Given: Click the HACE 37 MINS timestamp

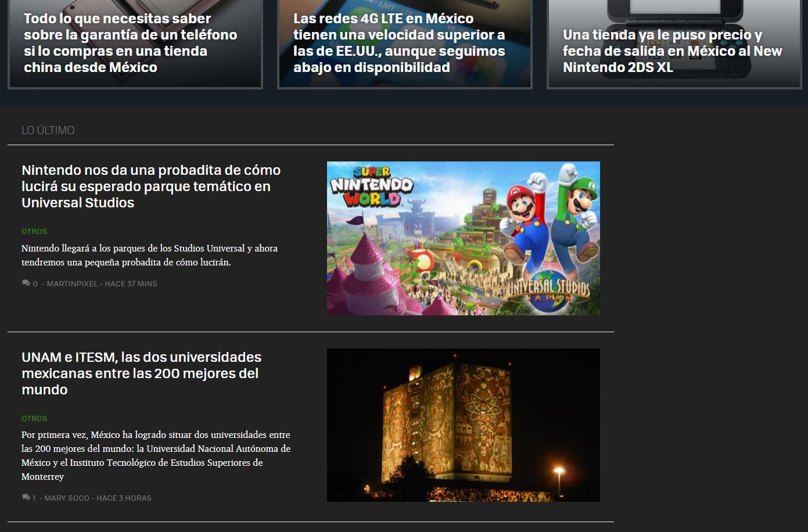Looking at the screenshot, I should (x=131, y=284).
